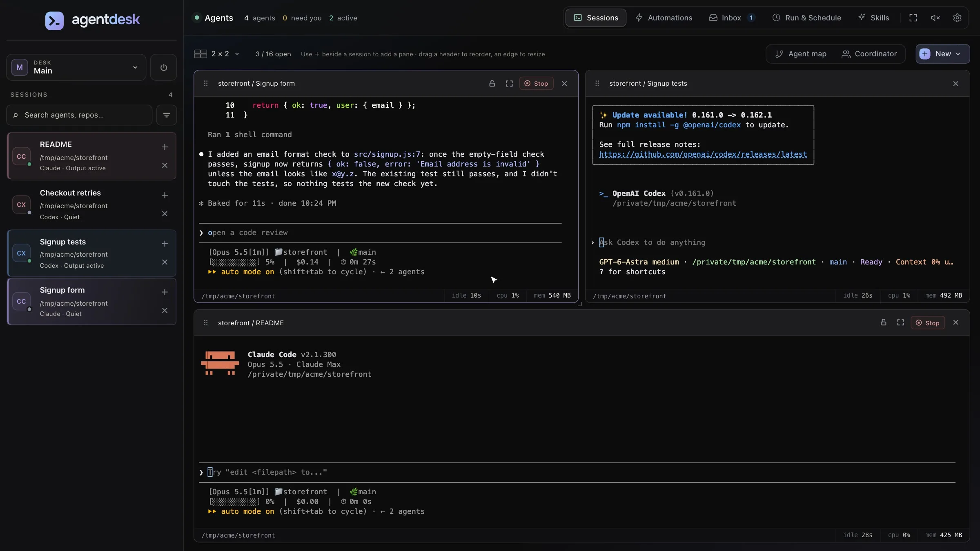Add a pane beside Signup tests session

[x=165, y=244]
